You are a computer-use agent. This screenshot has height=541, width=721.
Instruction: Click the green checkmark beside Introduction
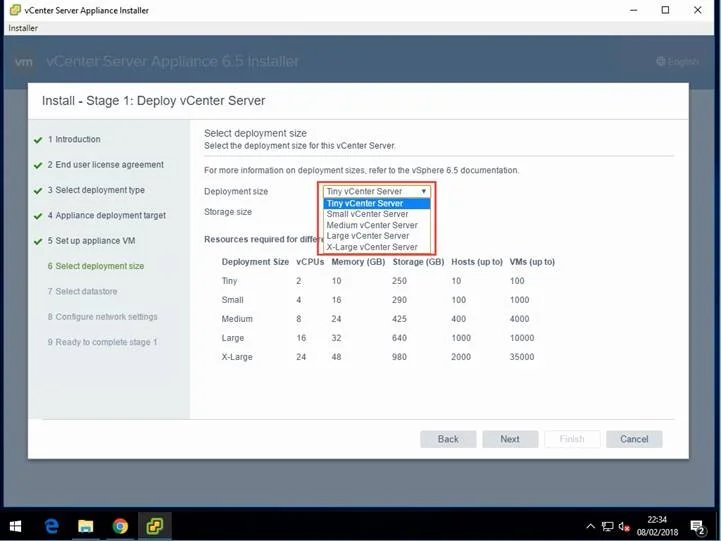(38, 140)
